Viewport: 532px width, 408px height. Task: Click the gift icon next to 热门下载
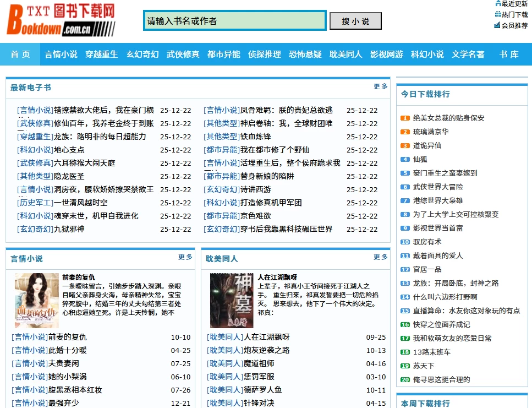pos(498,15)
